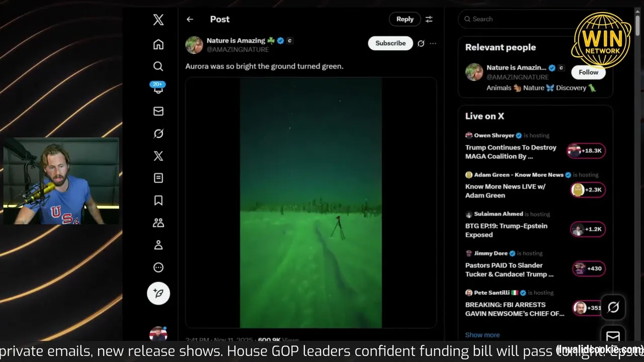Open the X logo home link
Screen dimensions: 644x362
pos(158,20)
